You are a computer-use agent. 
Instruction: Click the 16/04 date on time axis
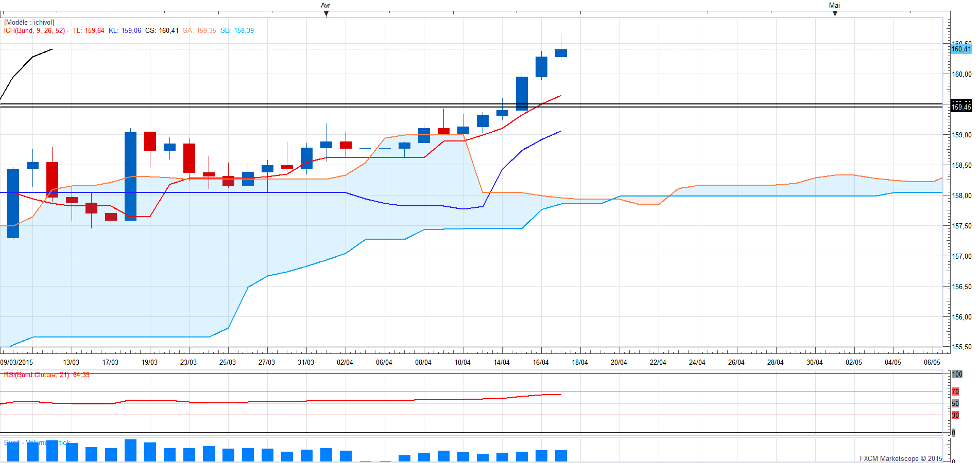click(x=541, y=363)
